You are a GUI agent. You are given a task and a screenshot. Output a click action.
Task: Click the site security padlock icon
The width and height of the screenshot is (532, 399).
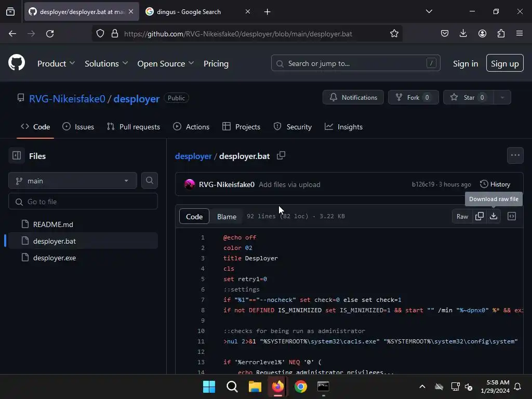pyautogui.click(x=115, y=34)
